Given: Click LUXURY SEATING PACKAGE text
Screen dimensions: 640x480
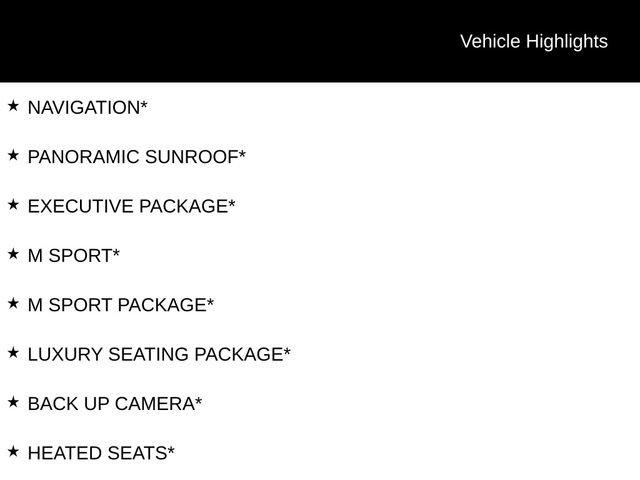Looking at the screenshot, I should 159,355.
